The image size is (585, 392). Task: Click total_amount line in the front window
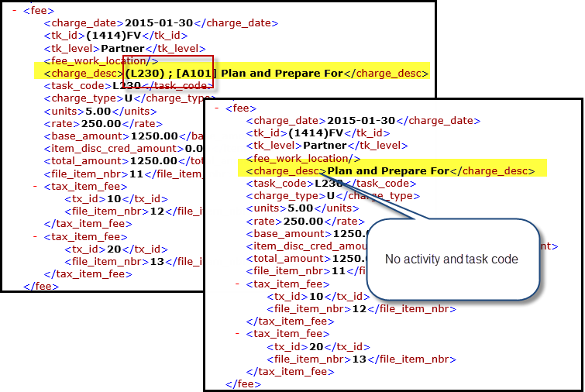coord(307,259)
